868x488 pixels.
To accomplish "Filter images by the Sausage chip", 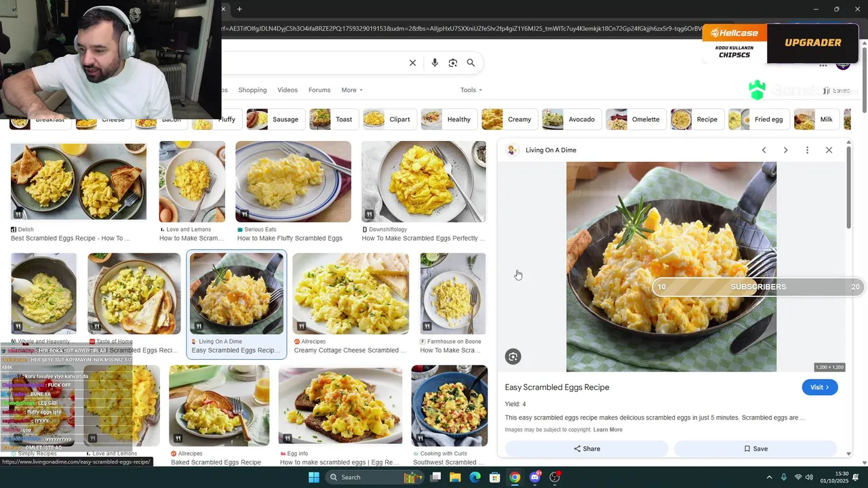I will [x=275, y=119].
